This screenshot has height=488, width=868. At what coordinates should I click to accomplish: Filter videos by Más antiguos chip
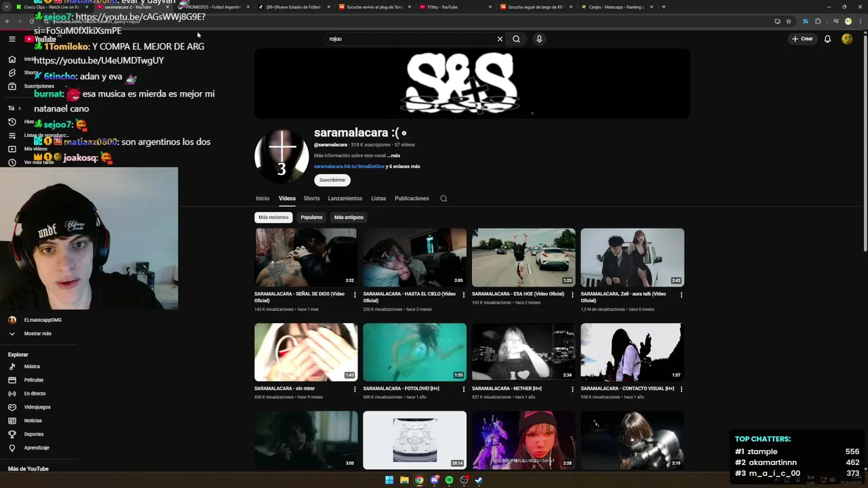click(x=349, y=218)
